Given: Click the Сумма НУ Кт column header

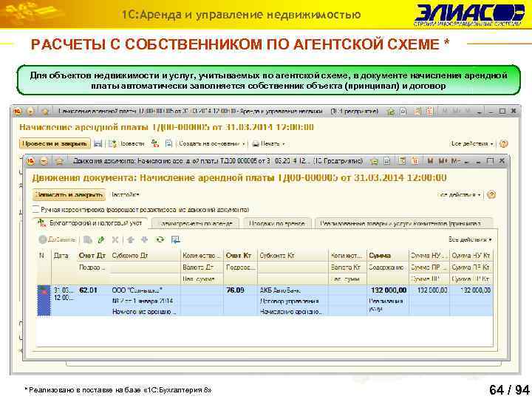Looking at the screenshot, I should (x=471, y=256).
